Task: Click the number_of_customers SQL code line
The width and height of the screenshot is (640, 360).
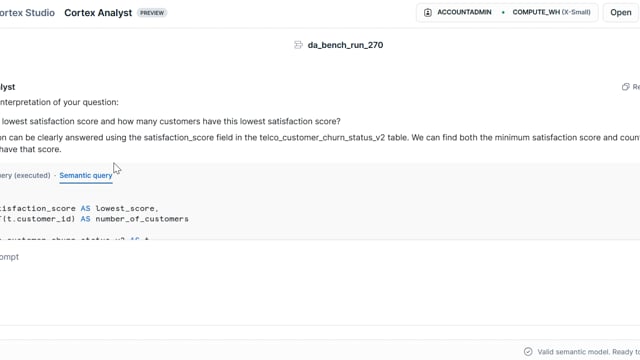Action: (94, 219)
